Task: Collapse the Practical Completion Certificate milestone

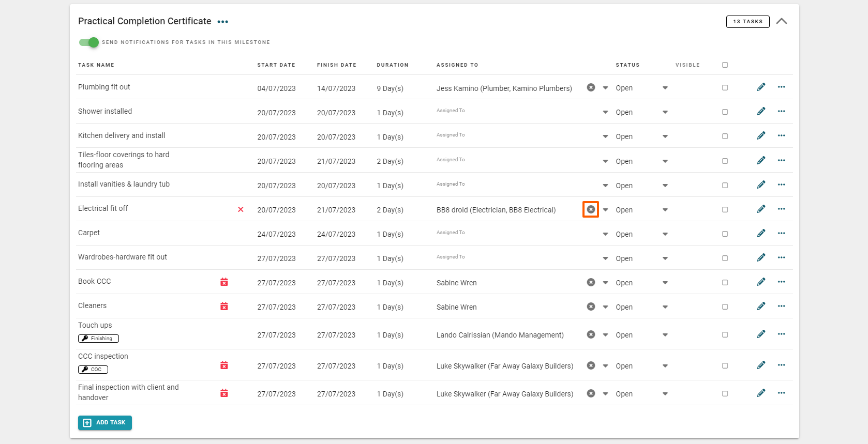Action: [x=782, y=21]
